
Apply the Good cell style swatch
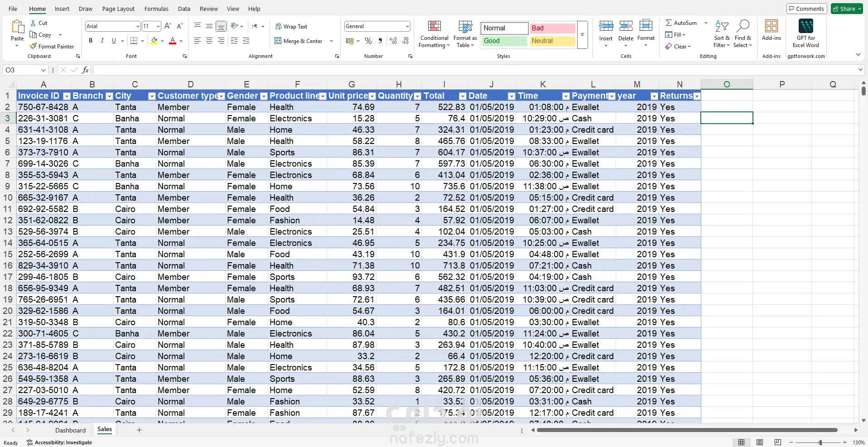(504, 41)
